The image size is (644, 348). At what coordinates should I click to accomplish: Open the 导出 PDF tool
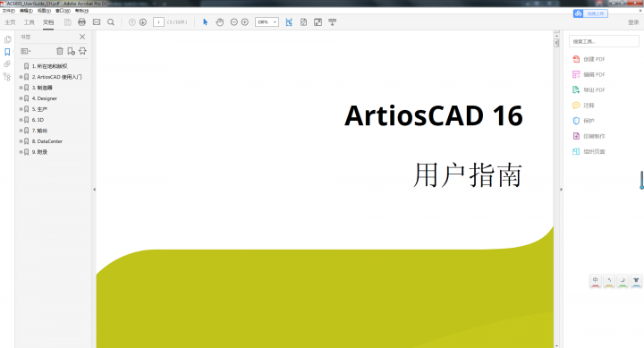pyautogui.click(x=589, y=90)
